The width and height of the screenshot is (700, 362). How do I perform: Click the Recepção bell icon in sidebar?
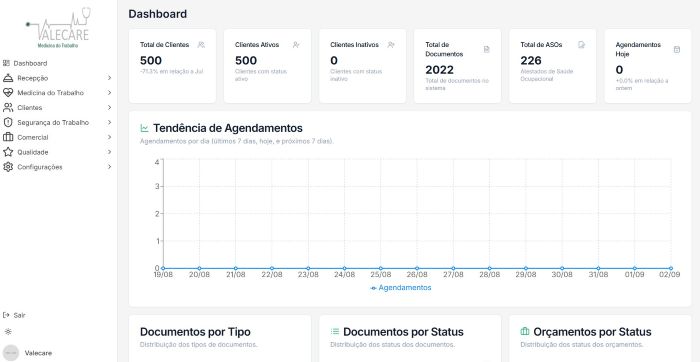coord(8,78)
